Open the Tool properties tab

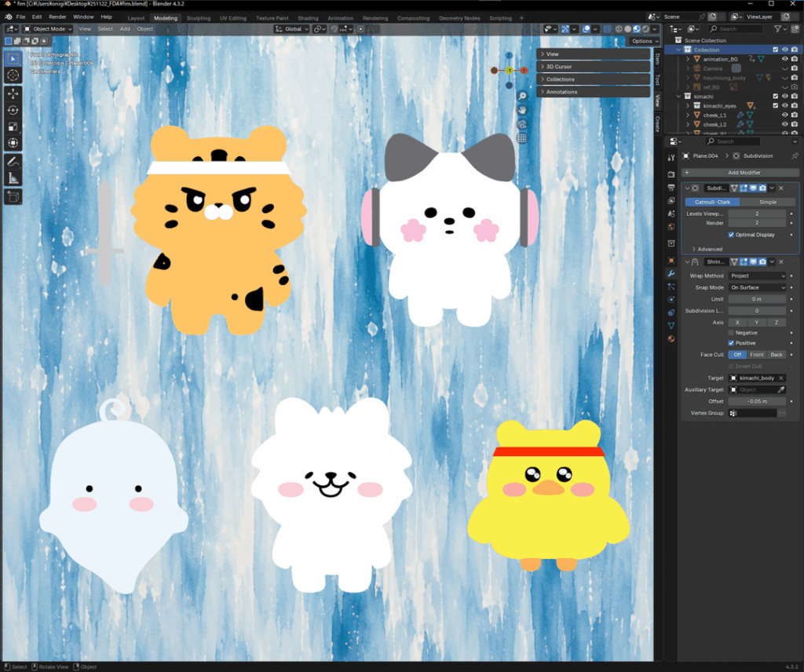(671, 157)
